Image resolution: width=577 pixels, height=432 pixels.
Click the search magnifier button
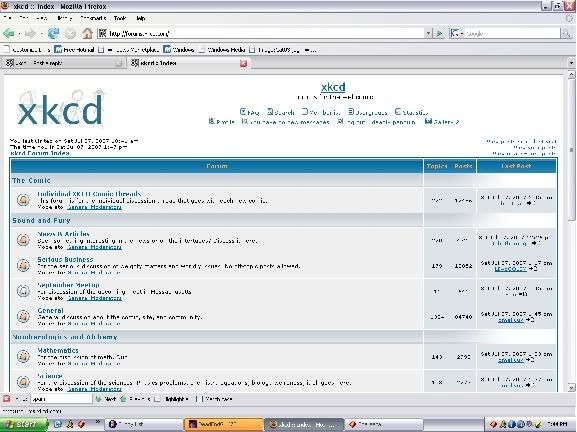(566, 33)
